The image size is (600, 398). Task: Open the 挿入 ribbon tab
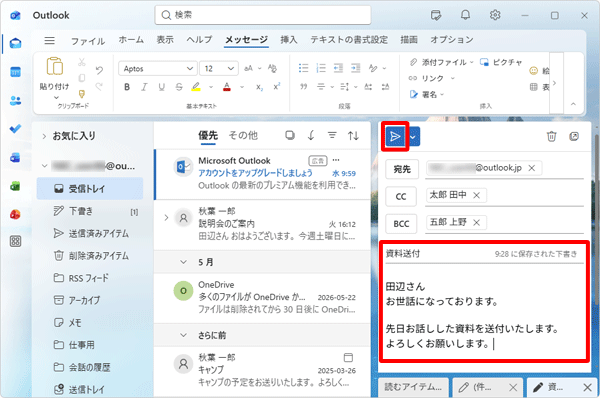coord(289,40)
